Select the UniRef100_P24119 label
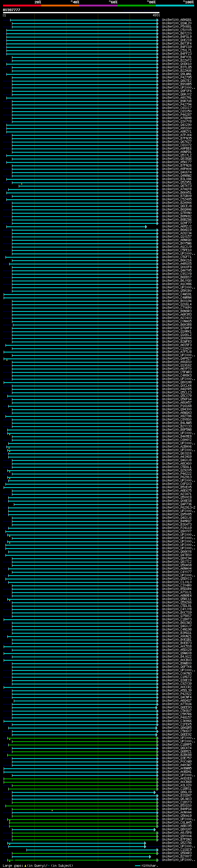 point(177,528)
